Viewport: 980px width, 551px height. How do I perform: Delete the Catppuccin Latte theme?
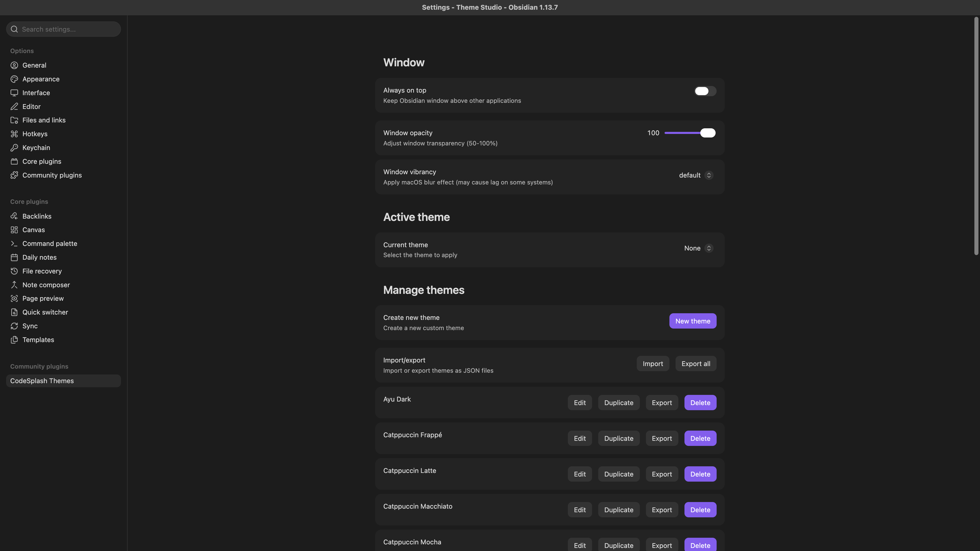(x=700, y=474)
